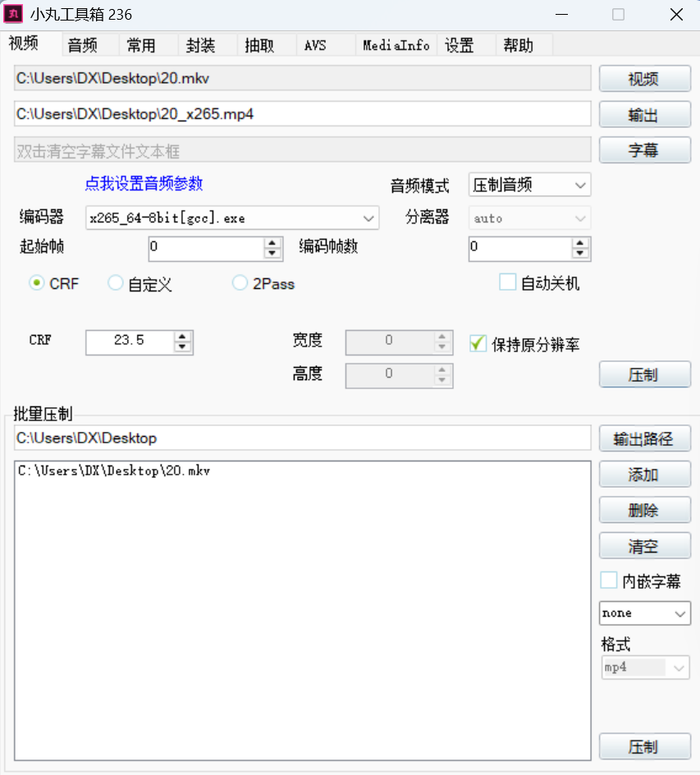
Task: Uncheck 保持原分辨率 to set custom resolution
Action: [478, 343]
